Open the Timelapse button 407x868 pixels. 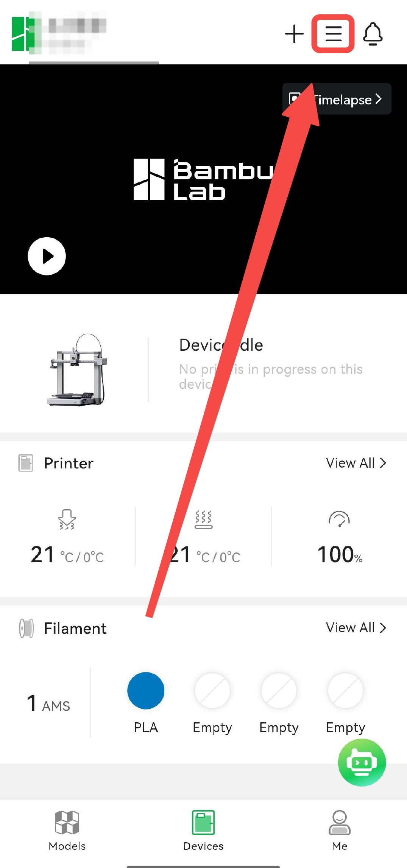point(337,99)
